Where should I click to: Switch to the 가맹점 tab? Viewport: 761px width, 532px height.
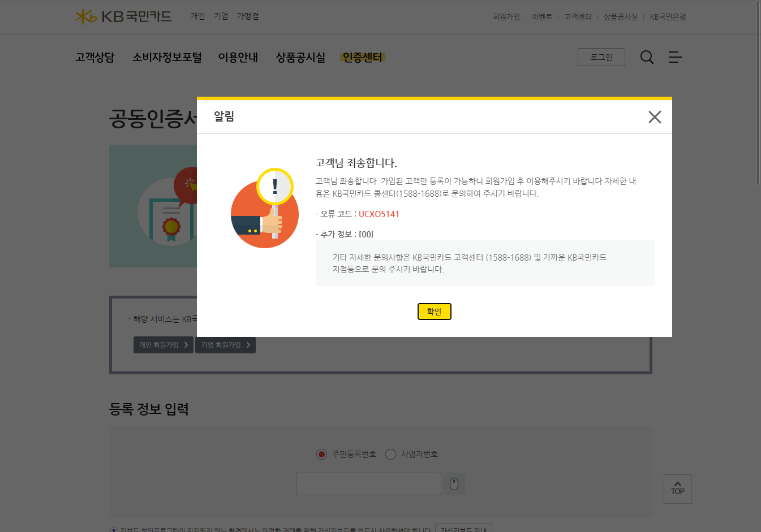(248, 16)
